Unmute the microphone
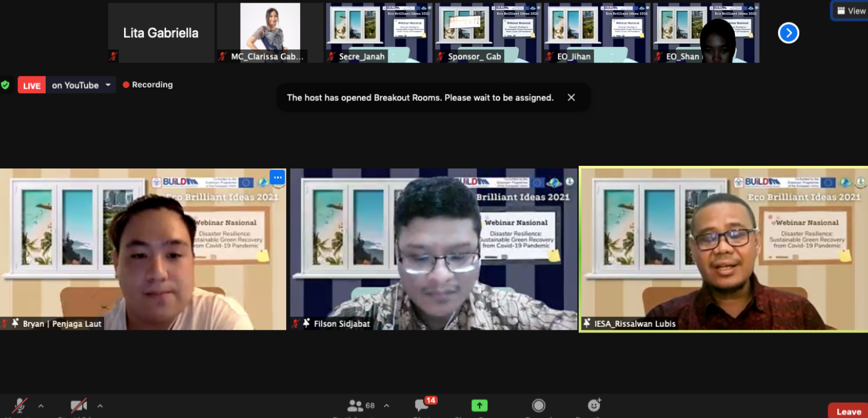This screenshot has width=868, height=418. pos(19,406)
